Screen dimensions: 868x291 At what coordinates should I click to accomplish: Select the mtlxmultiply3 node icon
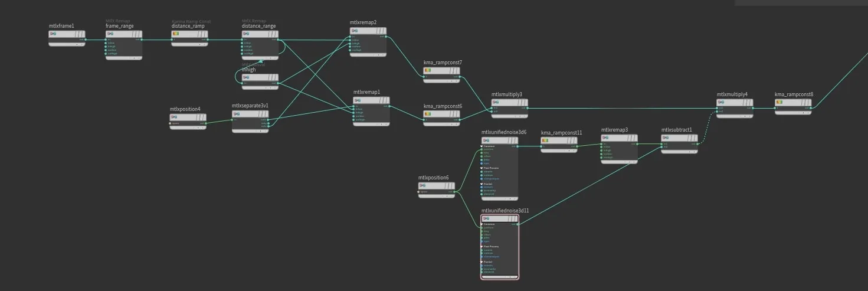(x=496, y=102)
